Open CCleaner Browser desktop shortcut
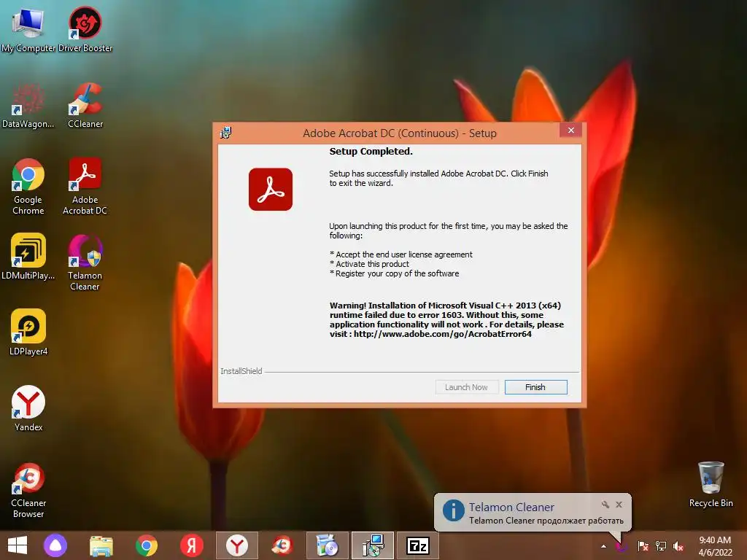Image resolution: width=747 pixels, height=560 pixels. (x=28, y=491)
